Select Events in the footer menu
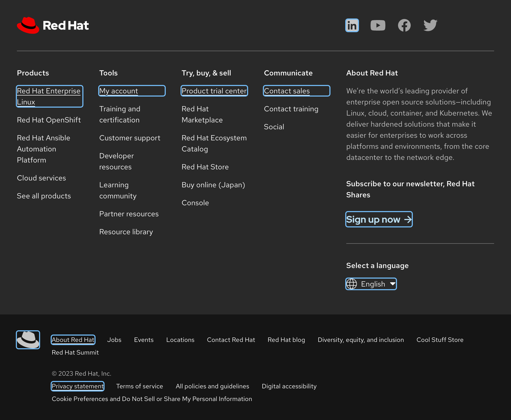Viewport: 511px width, 420px height. 144,340
